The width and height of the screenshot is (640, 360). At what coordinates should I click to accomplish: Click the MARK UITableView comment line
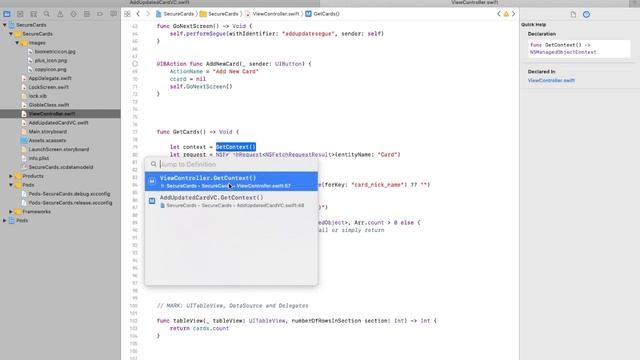point(233,306)
